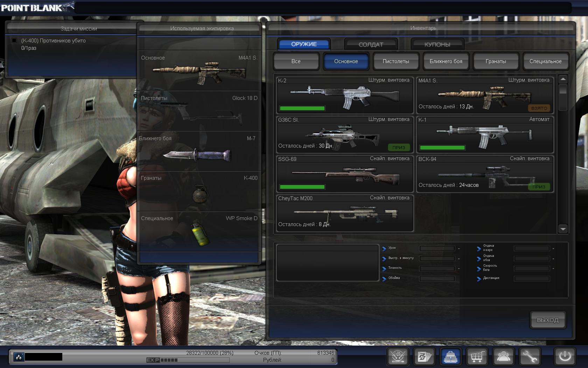Click the SSG-69 green durability bar
This screenshot has width=588, height=368.
(302, 187)
